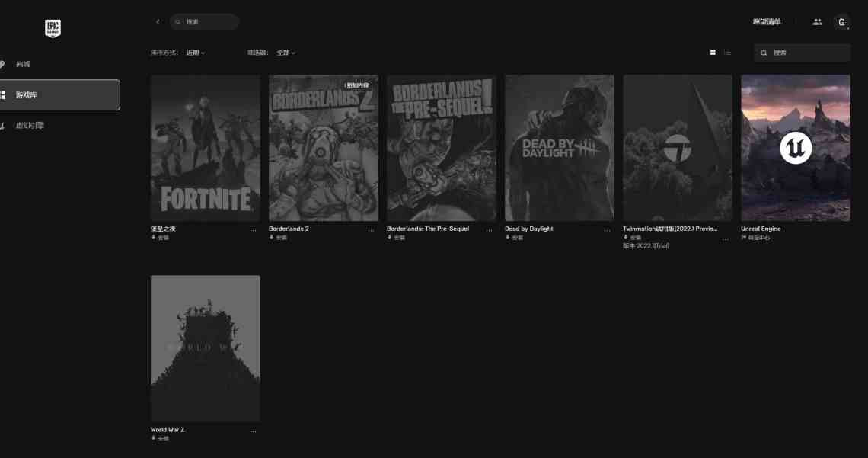The image size is (868, 458).
Task: Open the friends list icon
Action: 817,22
